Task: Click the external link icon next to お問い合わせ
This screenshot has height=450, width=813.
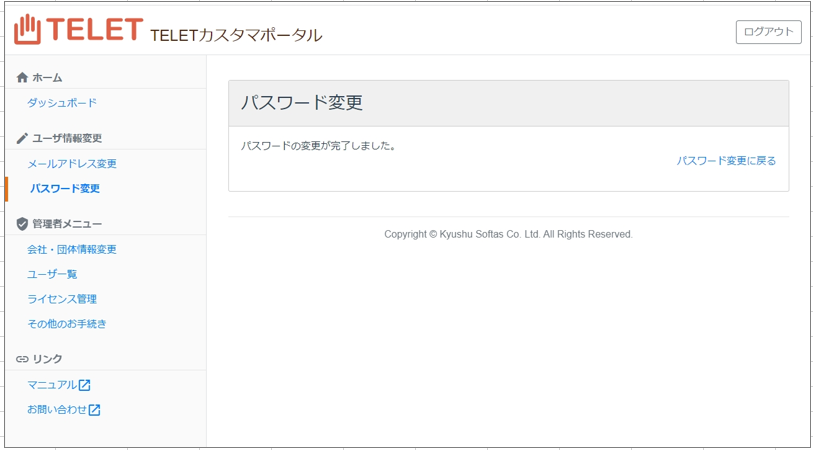Action: 94,410
